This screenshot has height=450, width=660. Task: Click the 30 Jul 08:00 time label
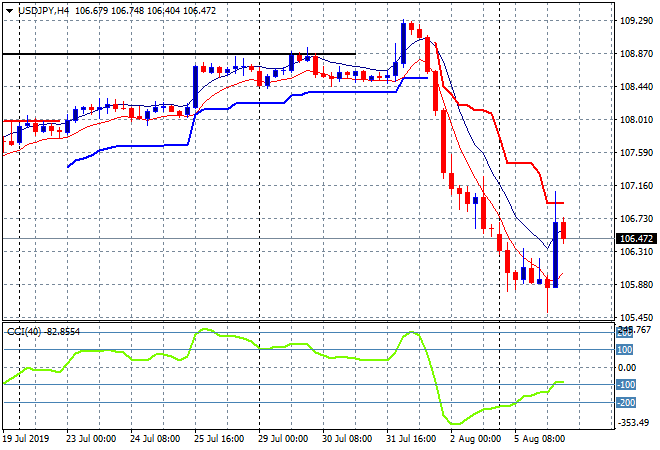coord(347,439)
